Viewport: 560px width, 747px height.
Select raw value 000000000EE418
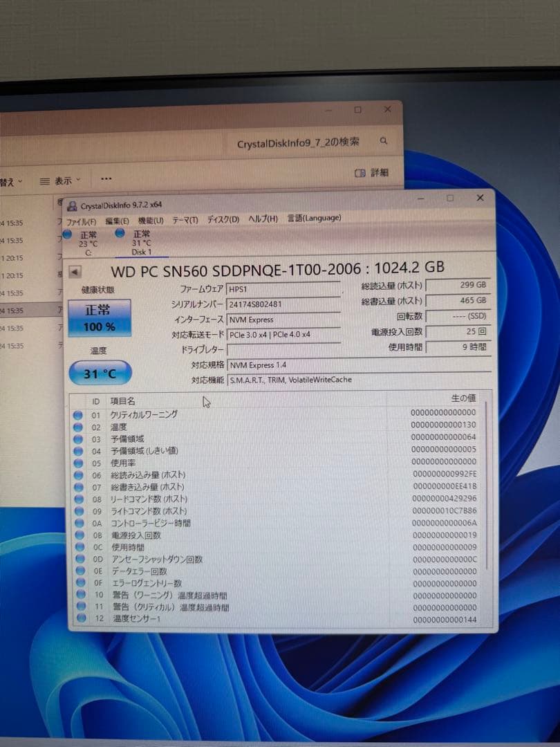(445, 486)
